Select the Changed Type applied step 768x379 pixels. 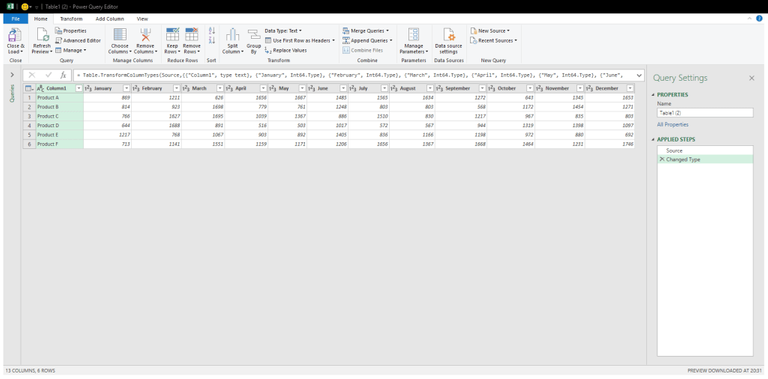[x=705, y=159]
